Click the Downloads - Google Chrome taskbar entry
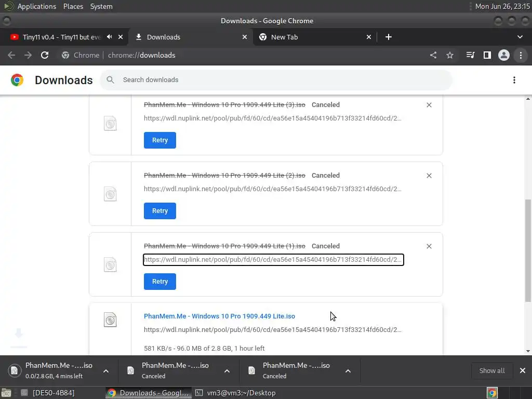The height and width of the screenshot is (399, 532). click(x=148, y=393)
